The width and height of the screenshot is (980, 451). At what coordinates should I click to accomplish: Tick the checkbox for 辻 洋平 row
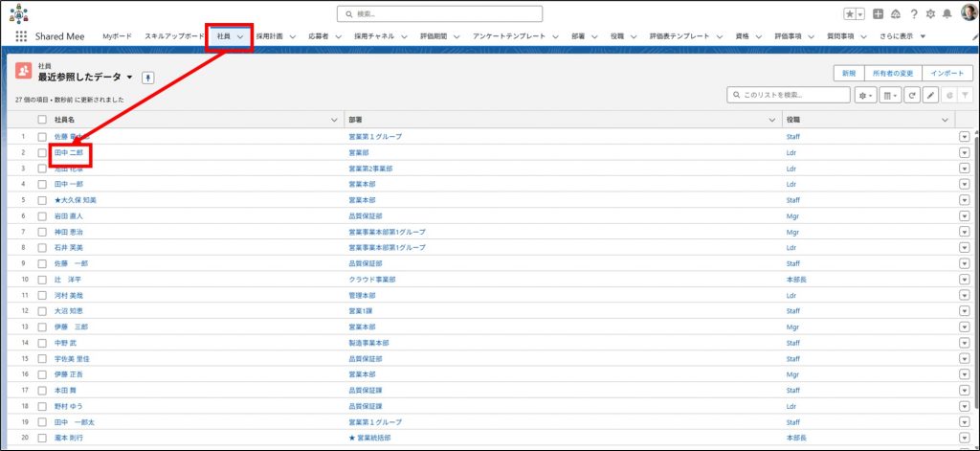click(x=41, y=279)
